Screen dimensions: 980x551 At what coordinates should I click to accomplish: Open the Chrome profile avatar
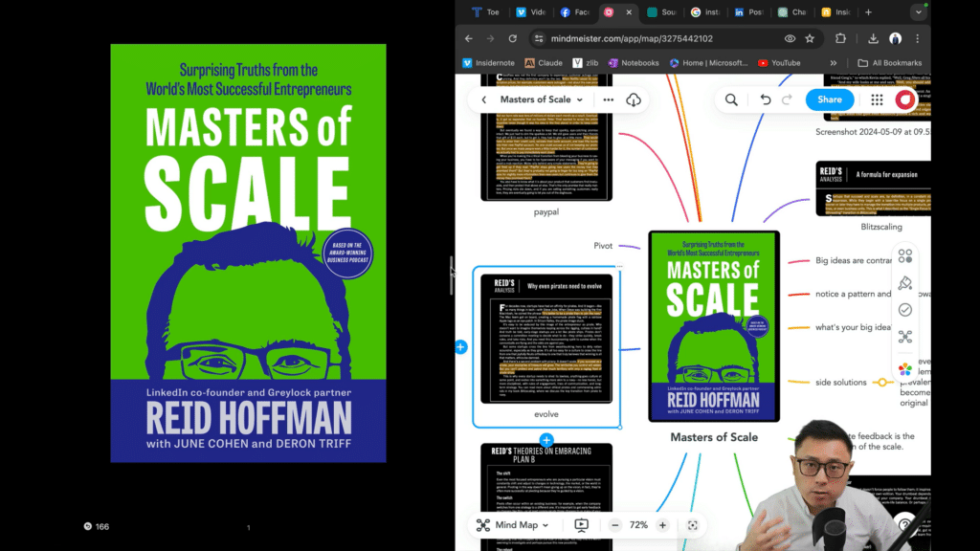click(x=896, y=38)
